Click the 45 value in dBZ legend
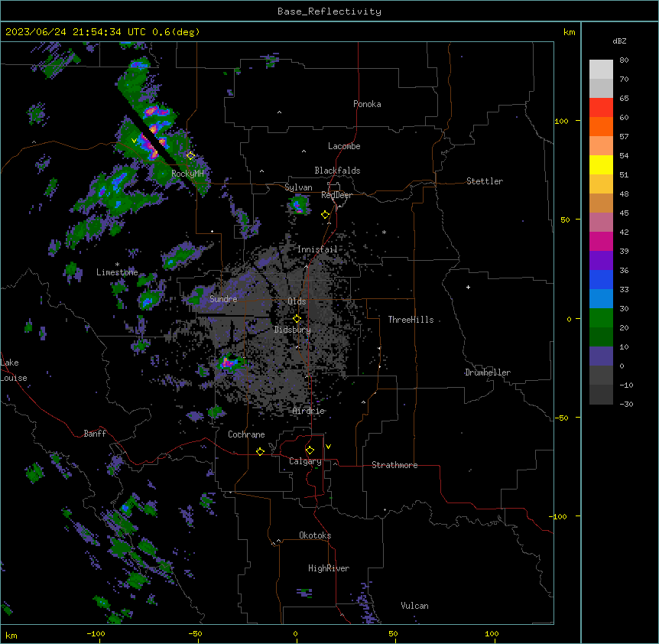Screen dimensions: 659x644 [x=624, y=213]
